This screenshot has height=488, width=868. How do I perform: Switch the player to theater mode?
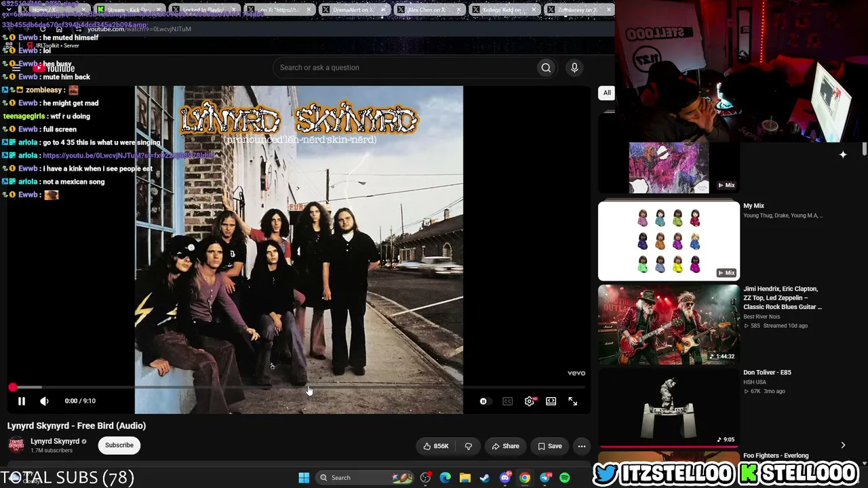coord(551,401)
